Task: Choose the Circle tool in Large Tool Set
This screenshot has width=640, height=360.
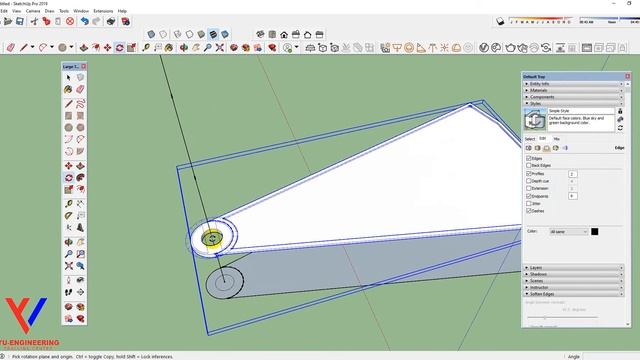Action: click(x=69, y=128)
